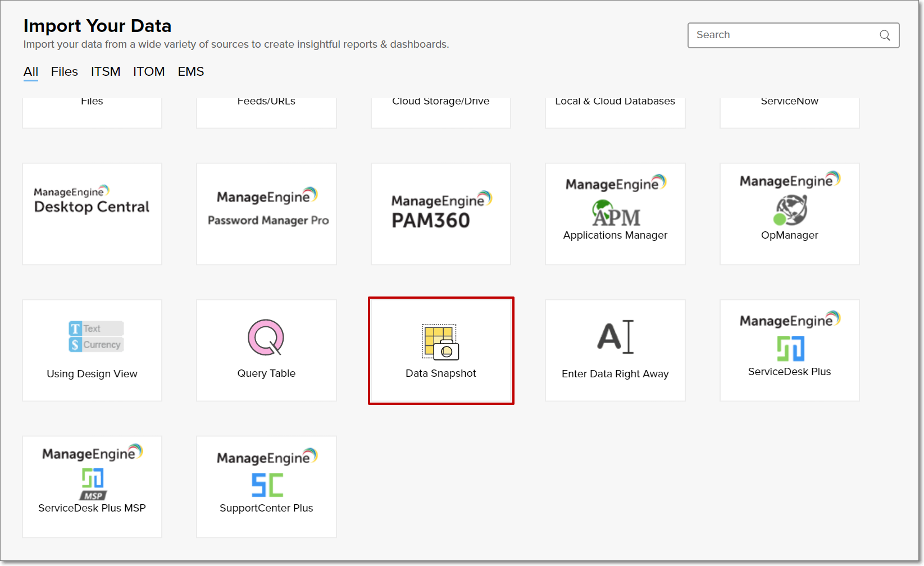Screen dimensions: 924x566
Task: Click the ServiceDesk Plus MSP label
Action: [92, 508]
